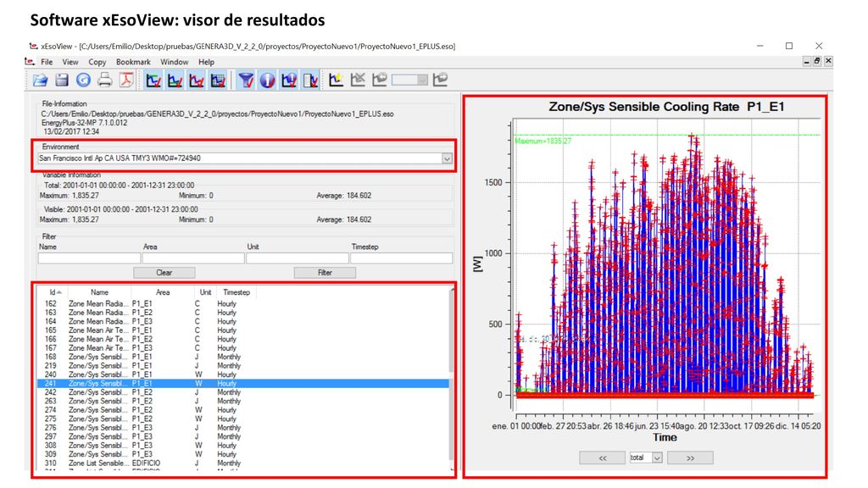The height and width of the screenshot is (488, 868).
Task: Export to PDF using toolbar icon
Action: click(127, 80)
